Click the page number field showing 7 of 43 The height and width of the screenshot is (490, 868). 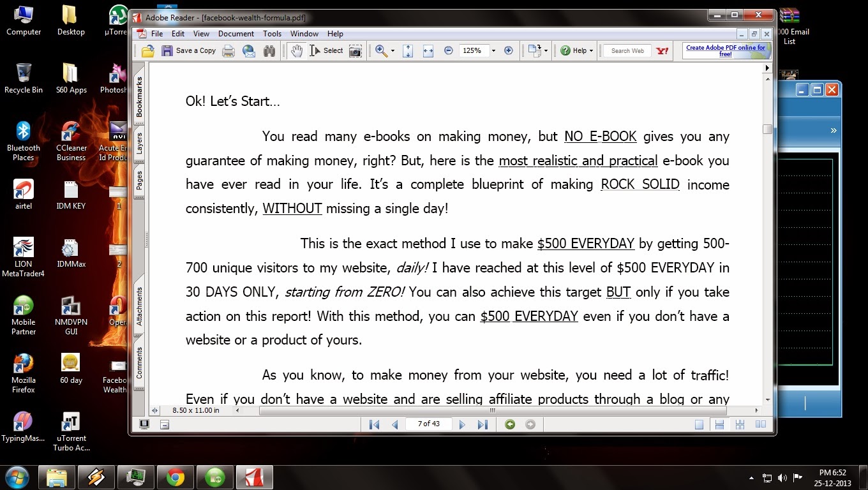coord(429,424)
